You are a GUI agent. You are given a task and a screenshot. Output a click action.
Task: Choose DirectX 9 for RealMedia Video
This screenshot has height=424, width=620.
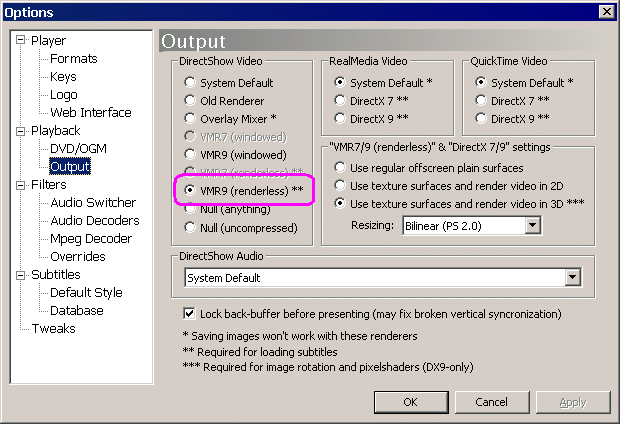[x=340, y=119]
